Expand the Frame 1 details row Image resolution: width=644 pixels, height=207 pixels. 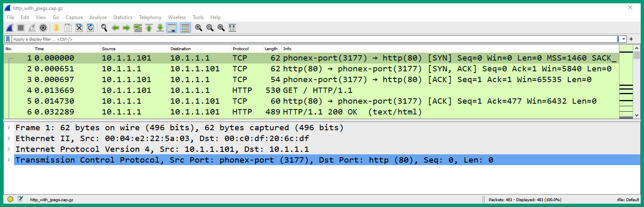(x=9, y=127)
